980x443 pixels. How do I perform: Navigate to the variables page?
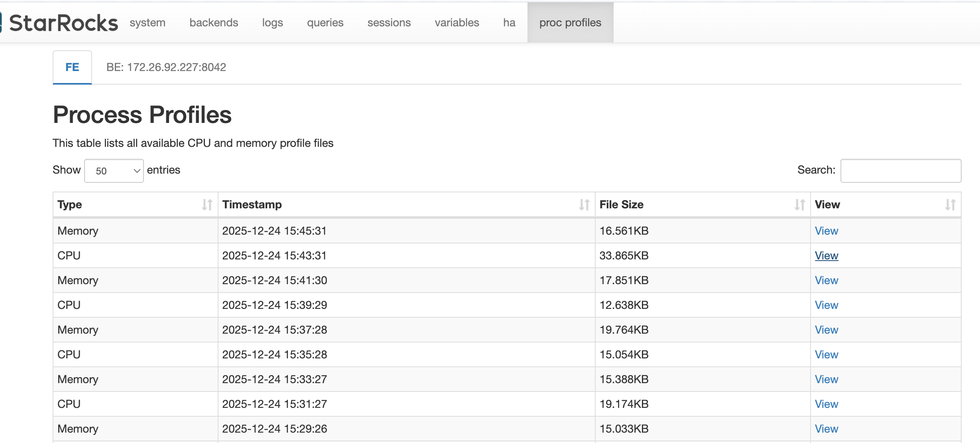point(457,22)
